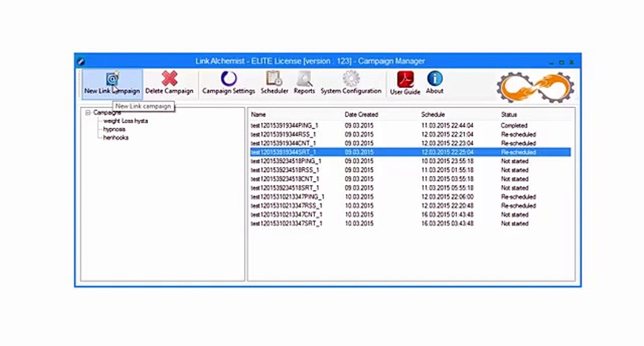
Task: Click schedule cell 12.03.2015 22:06:00
Action: (x=447, y=197)
